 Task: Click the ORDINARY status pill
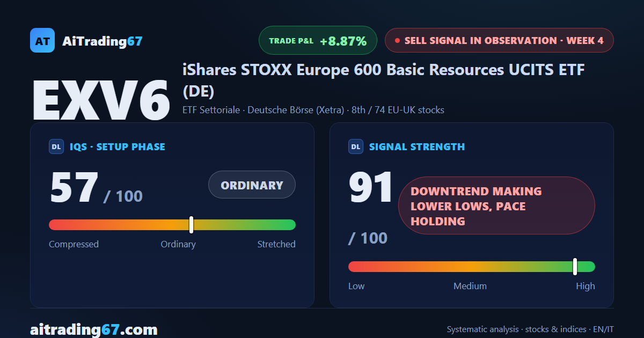252,185
